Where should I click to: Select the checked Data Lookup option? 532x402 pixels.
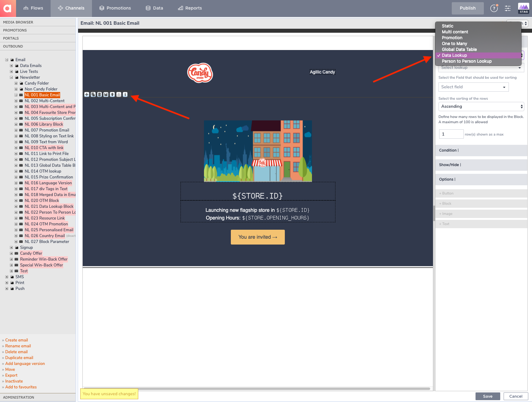click(x=478, y=55)
